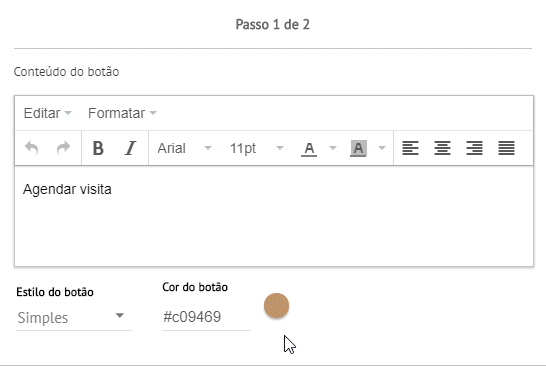Apply italic formatting
This screenshot has width=546, height=384.
[130, 148]
